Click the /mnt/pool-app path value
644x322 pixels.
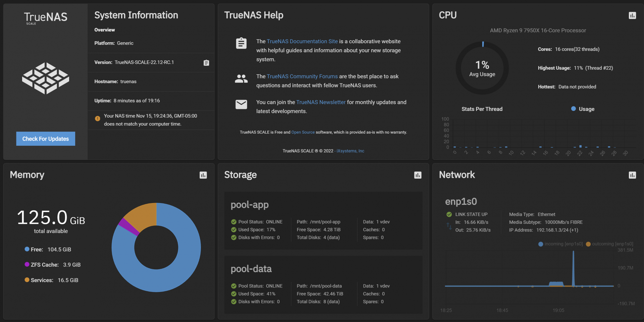(325, 222)
